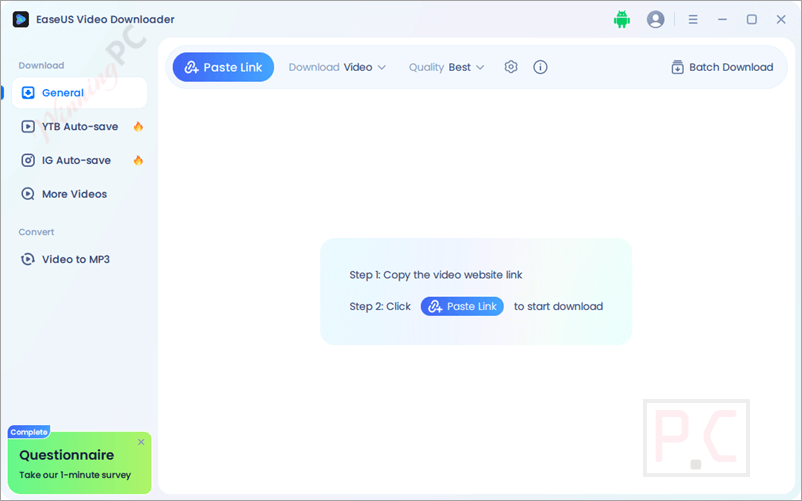Expand the Quality Best dropdown
The width and height of the screenshot is (802, 501).
[446, 67]
